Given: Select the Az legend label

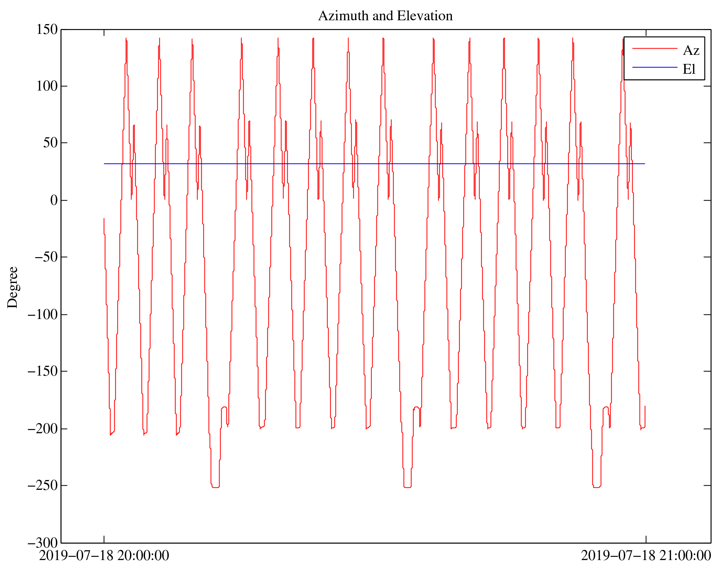Looking at the screenshot, I should pyautogui.click(x=691, y=51).
